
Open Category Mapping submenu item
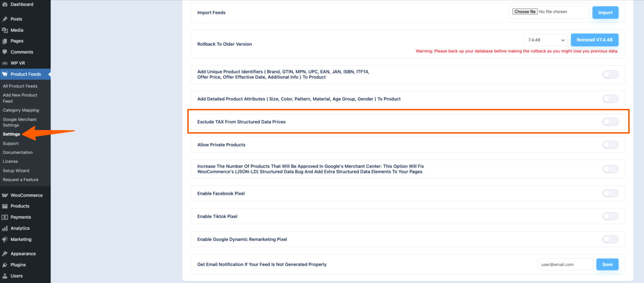[x=21, y=110]
